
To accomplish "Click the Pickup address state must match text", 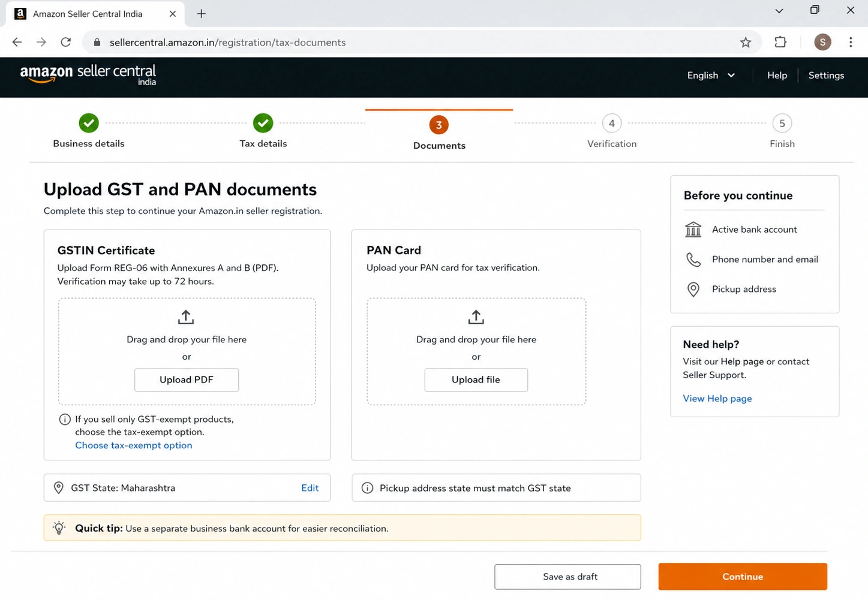I will 475,488.
